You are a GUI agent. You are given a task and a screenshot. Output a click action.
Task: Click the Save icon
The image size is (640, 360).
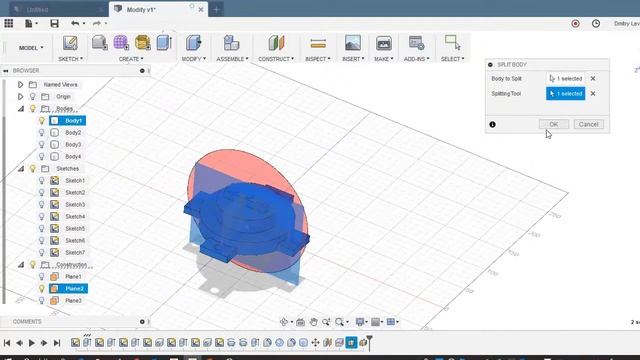point(54,24)
